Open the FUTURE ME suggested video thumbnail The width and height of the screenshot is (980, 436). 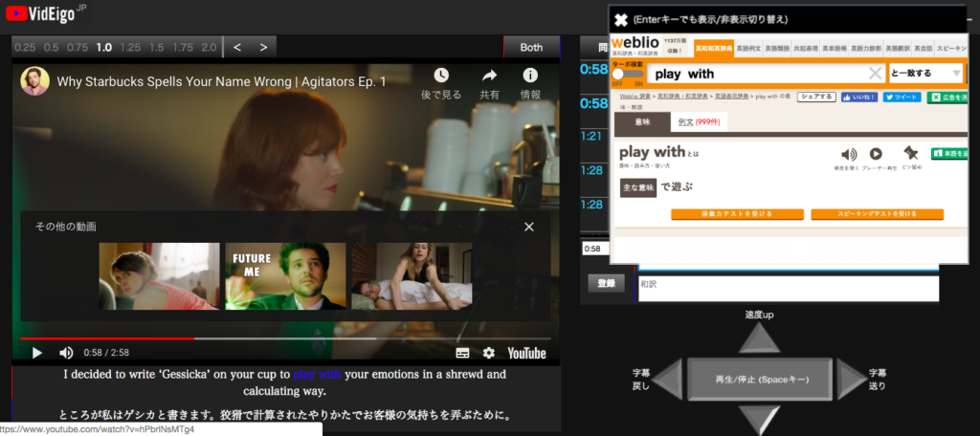[285, 276]
